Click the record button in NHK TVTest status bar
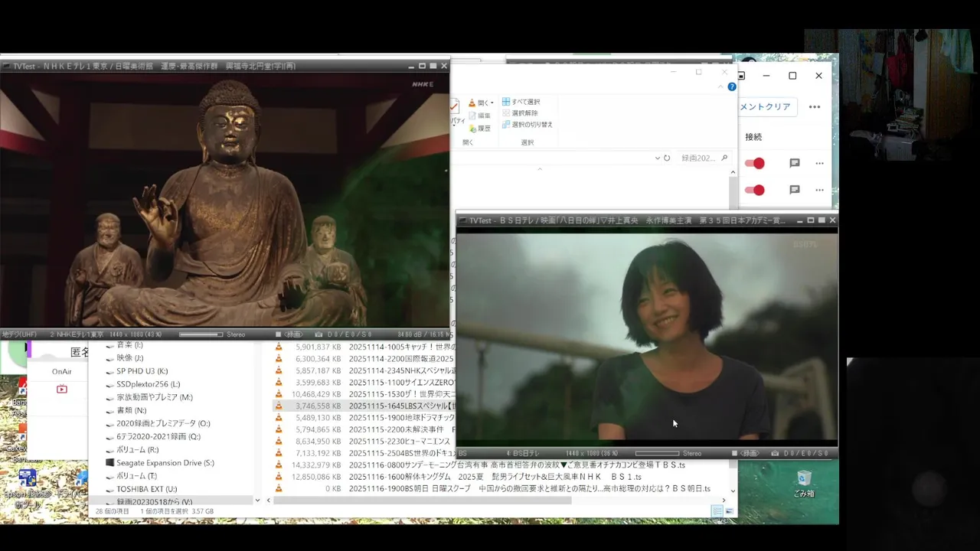Screen dimensions: 980x551 coord(291,334)
